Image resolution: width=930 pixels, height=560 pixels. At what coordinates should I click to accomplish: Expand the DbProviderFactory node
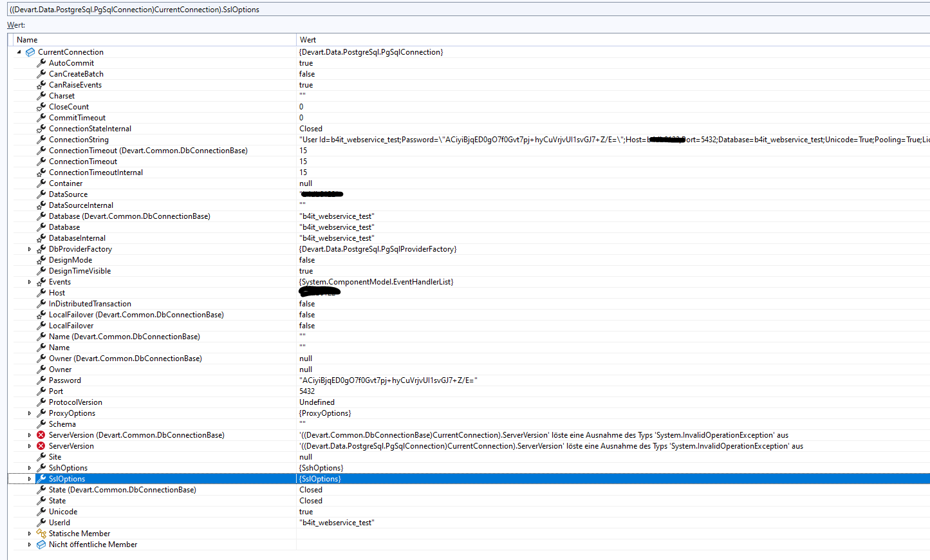[30, 249]
